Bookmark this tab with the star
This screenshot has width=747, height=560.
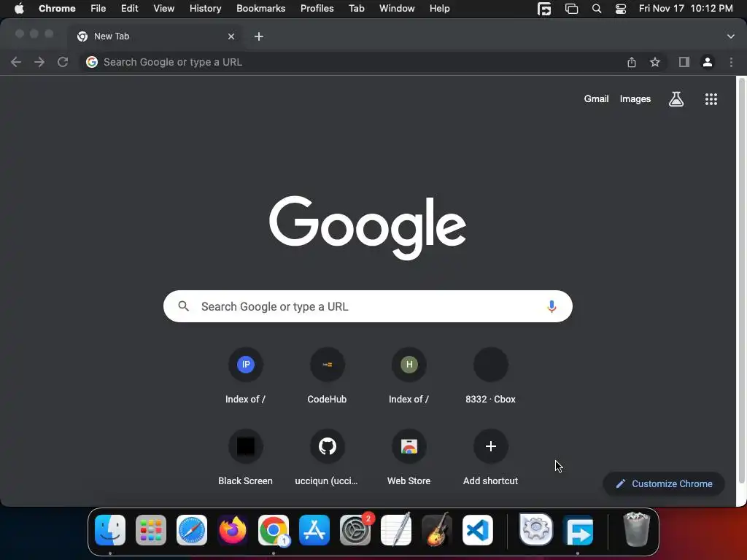[x=655, y=62]
